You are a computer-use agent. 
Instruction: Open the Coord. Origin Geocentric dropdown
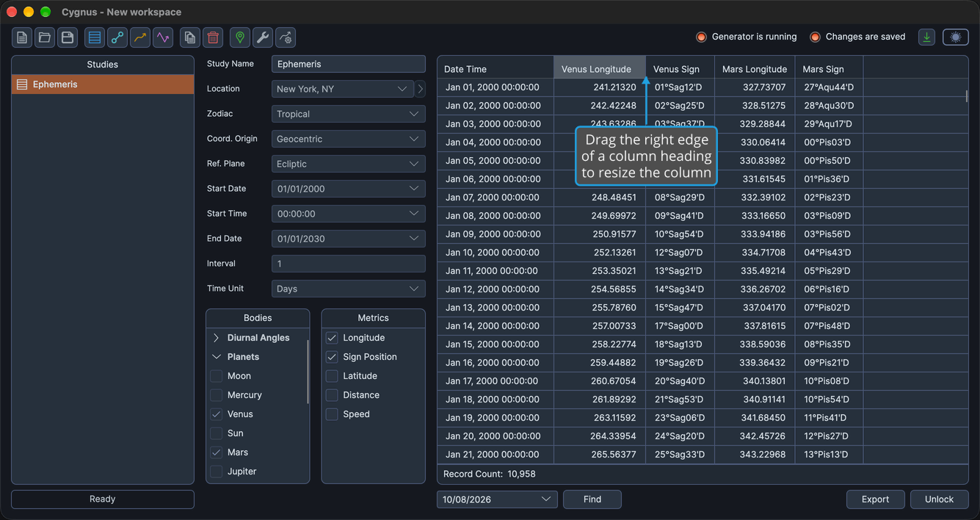pos(349,139)
